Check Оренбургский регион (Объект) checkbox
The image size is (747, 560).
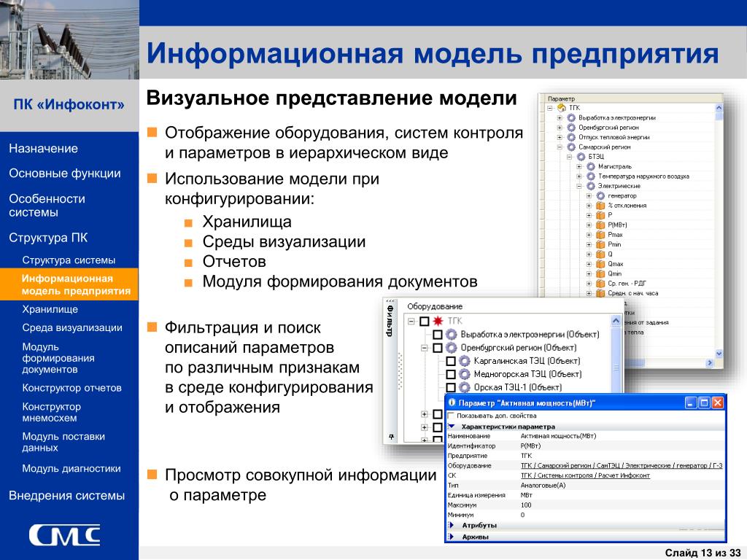pyautogui.click(x=438, y=348)
